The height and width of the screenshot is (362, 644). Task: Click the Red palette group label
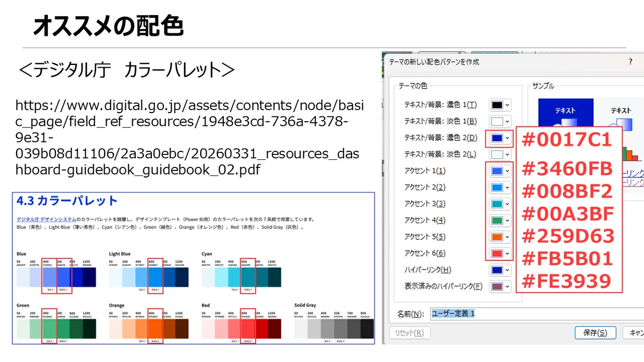(206, 305)
